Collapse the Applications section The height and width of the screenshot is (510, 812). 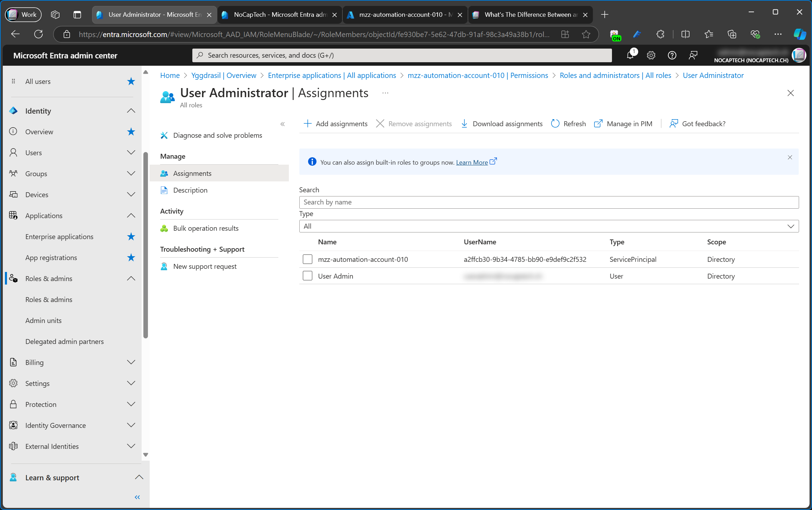[131, 216]
